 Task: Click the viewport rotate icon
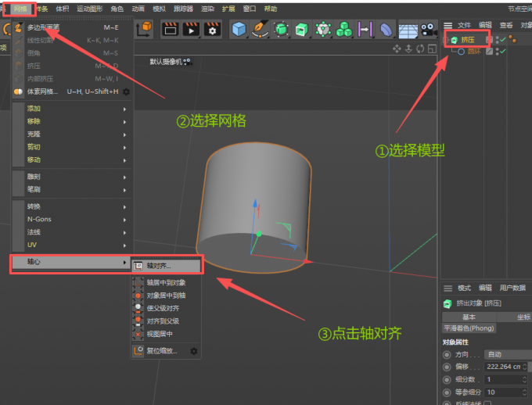click(x=420, y=48)
